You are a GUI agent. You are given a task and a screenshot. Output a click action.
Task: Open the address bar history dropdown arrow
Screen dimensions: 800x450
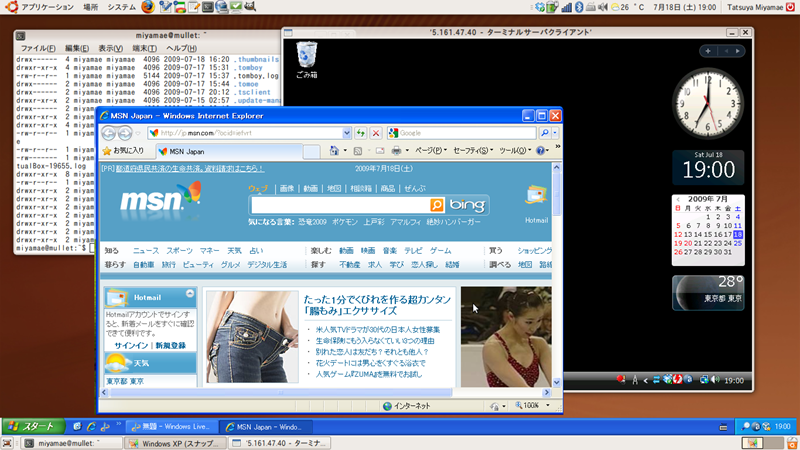click(x=346, y=133)
